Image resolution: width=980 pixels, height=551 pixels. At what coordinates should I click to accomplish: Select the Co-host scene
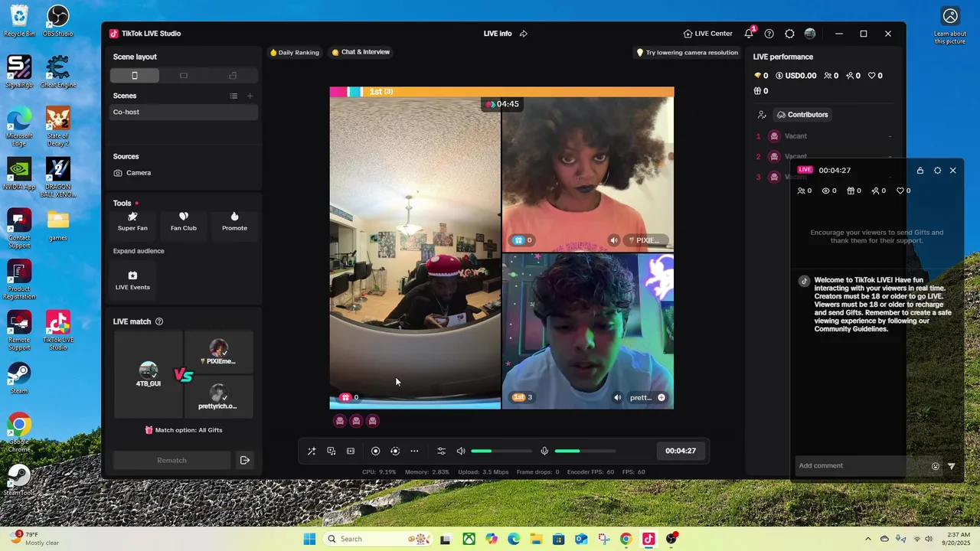coord(184,112)
